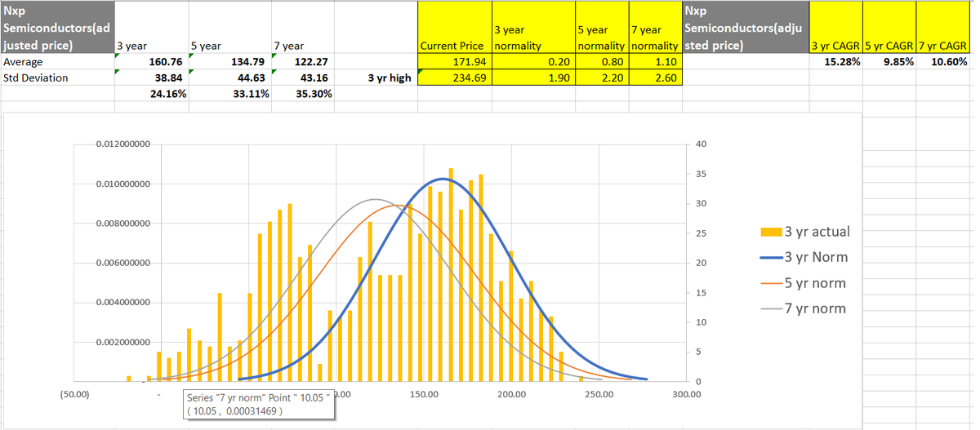Click the '5 year normality' header cell
980x430 pixels.
click(602, 28)
